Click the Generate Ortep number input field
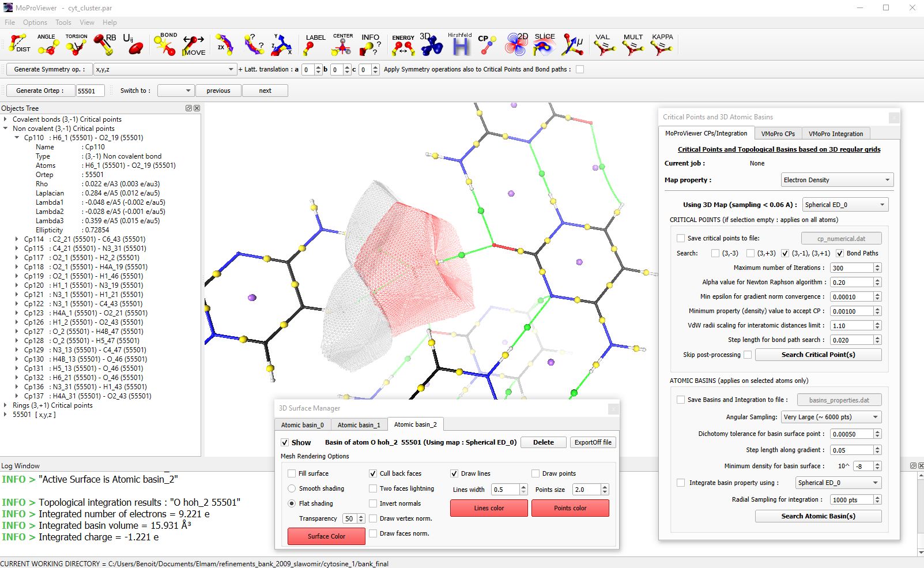Image resolution: width=924 pixels, height=568 pixels. (90, 91)
